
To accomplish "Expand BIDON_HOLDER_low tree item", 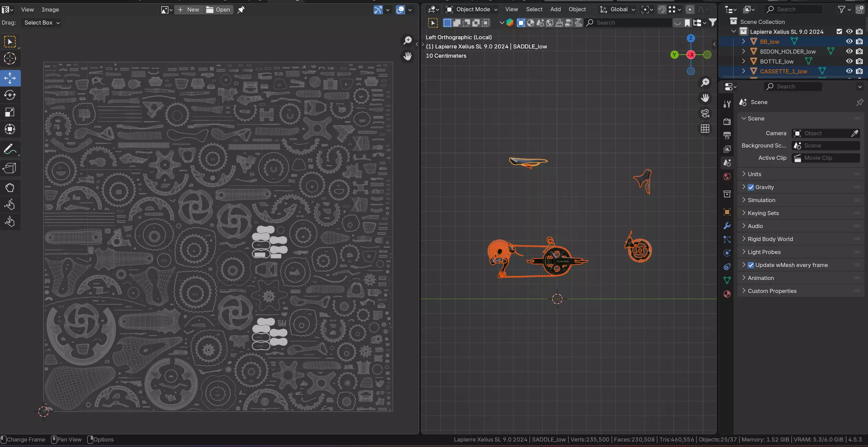I will (743, 51).
